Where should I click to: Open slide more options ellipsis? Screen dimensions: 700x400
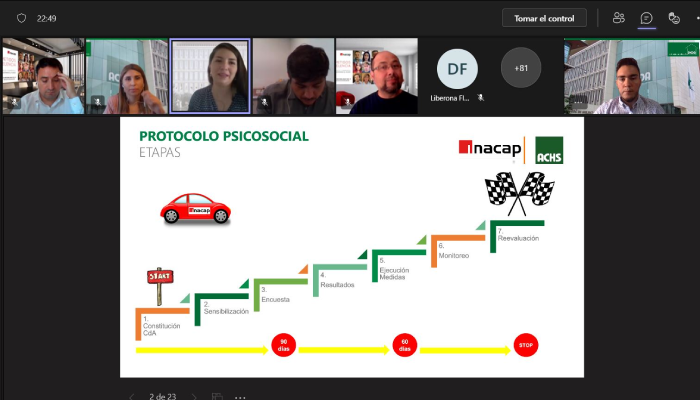pos(241,396)
